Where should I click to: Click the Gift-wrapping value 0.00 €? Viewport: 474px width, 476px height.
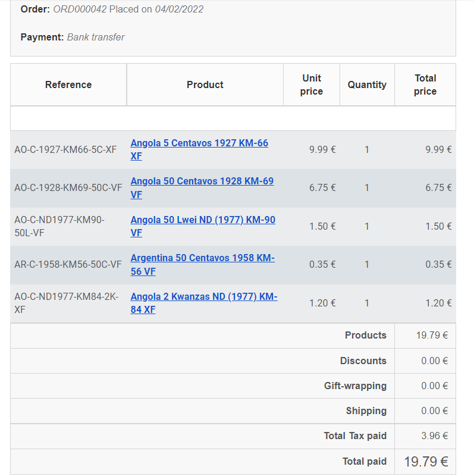(x=434, y=386)
